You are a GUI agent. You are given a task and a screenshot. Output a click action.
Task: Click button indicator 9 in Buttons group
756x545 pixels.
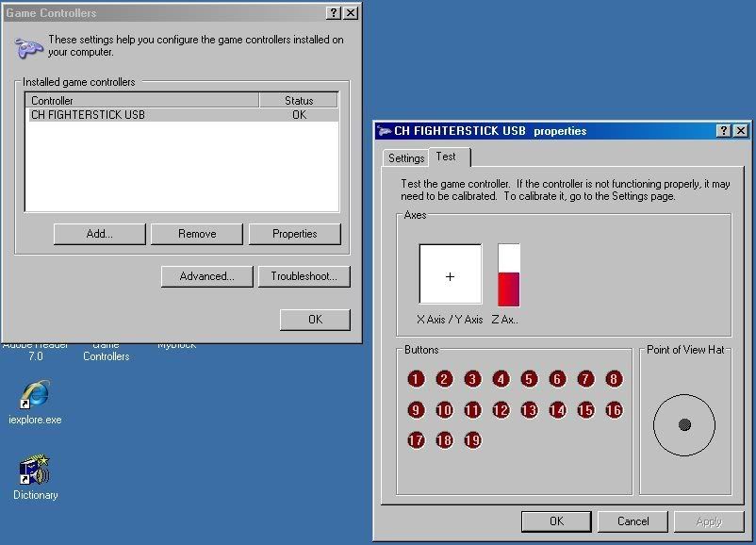(x=416, y=410)
